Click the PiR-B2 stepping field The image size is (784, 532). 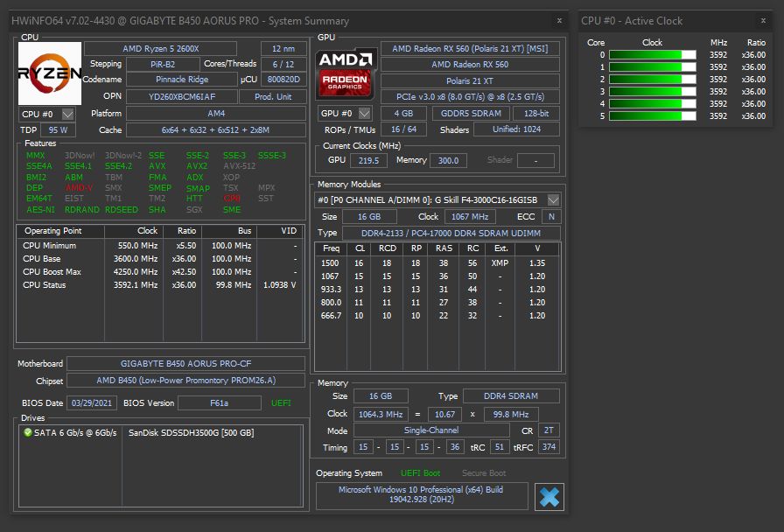click(163, 65)
